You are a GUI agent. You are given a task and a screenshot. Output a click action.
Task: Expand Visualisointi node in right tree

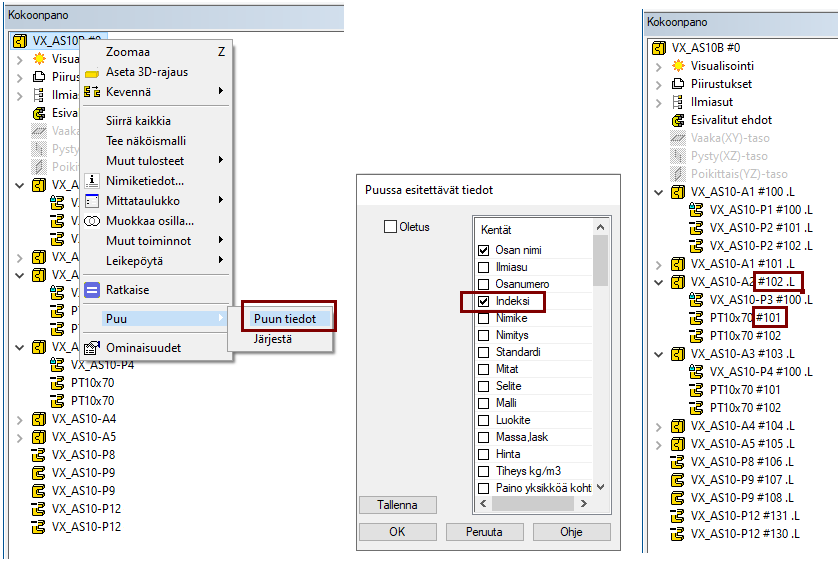658,67
